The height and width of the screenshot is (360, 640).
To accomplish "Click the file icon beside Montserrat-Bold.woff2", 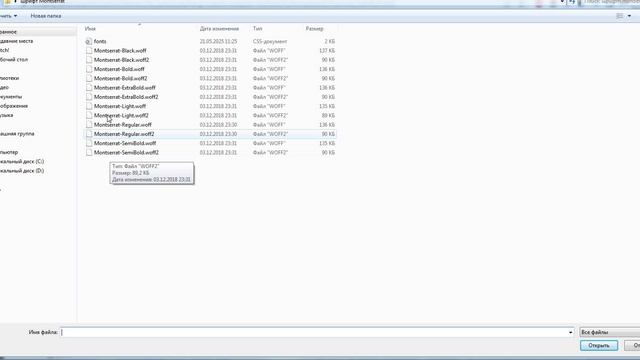I will tap(89, 78).
